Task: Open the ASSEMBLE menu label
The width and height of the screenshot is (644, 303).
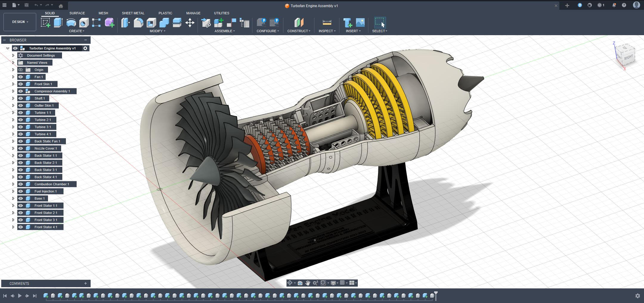Action: (x=225, y=31)
